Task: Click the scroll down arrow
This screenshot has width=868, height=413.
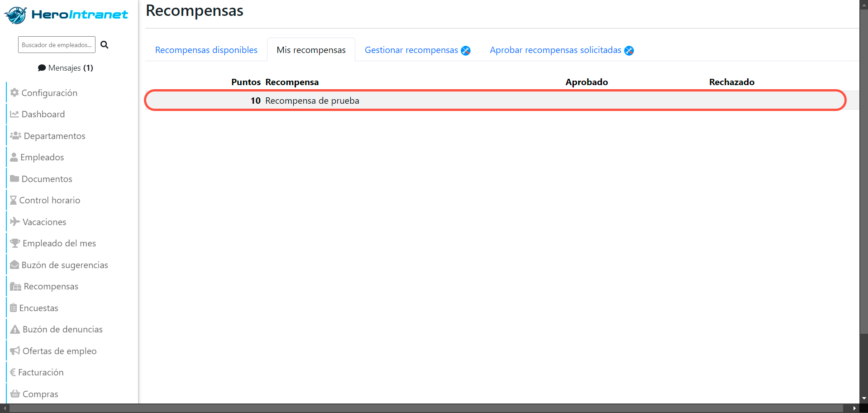Action: [864, 399]
